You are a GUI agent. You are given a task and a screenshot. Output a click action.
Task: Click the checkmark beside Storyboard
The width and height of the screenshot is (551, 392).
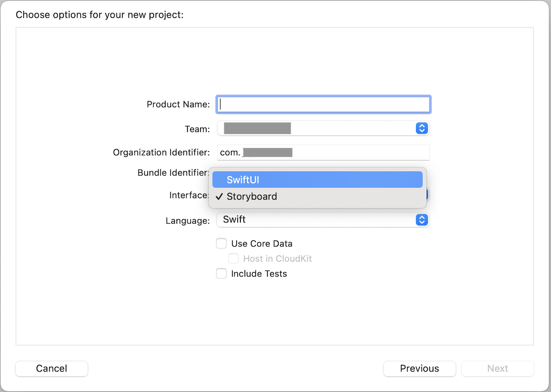(219, 197)
